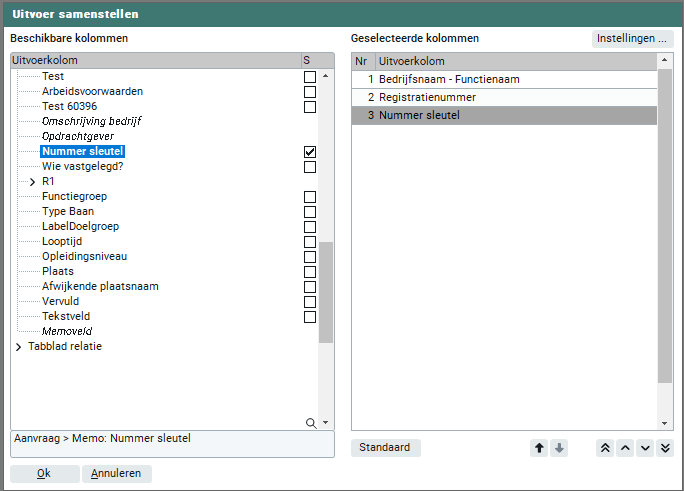
Task: Tick the Arbeidsvoorwaarden checkbox
Action: (x=310, y=92)
